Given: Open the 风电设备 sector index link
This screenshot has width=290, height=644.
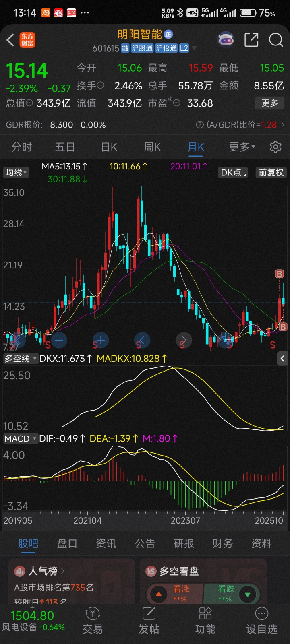Looking at the screenshot, I should click(33, 622).
